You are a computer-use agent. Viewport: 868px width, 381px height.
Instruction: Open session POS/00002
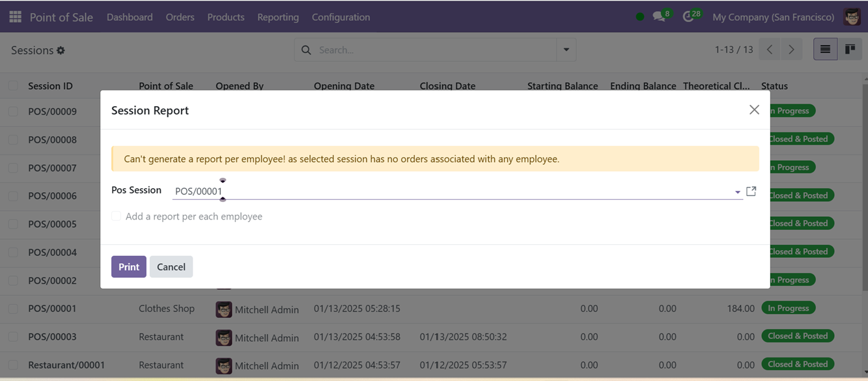pos(52,281)
